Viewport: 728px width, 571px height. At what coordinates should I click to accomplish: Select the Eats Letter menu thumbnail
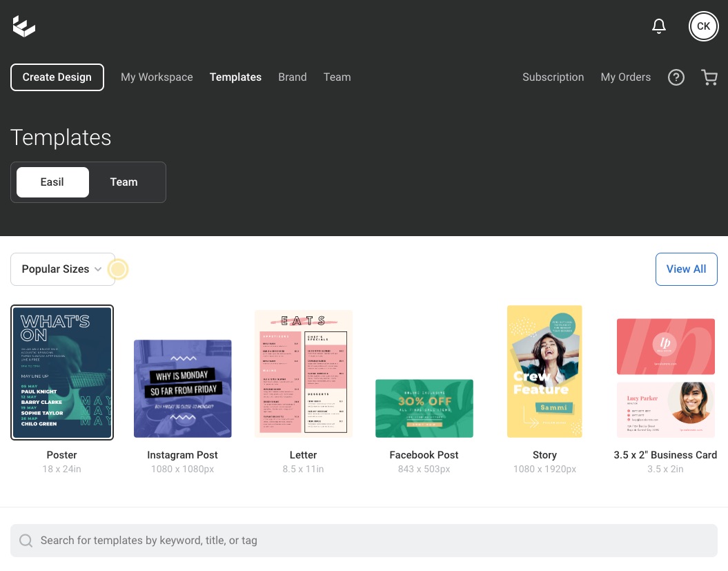[303, 374]
